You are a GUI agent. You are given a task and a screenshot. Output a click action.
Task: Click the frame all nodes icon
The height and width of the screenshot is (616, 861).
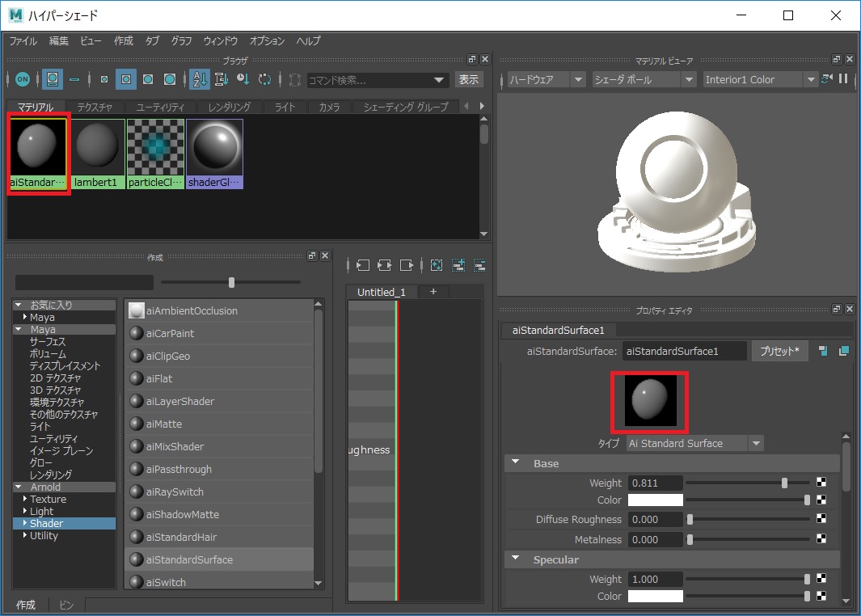pyautogui.click(x=437, y=265)
